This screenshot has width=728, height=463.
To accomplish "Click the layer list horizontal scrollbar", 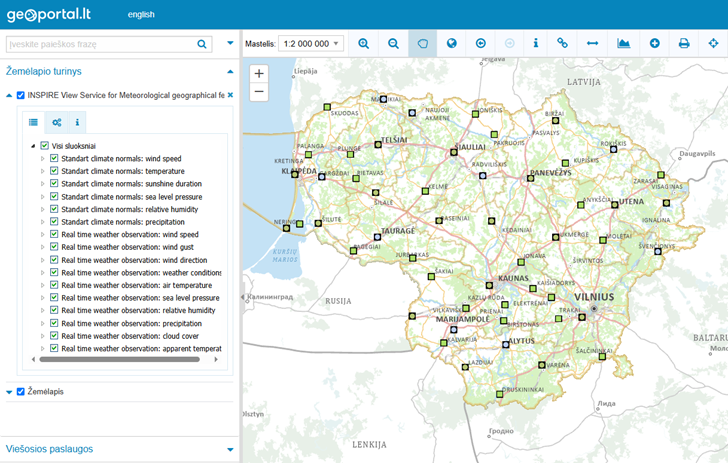I will (120, 359).
